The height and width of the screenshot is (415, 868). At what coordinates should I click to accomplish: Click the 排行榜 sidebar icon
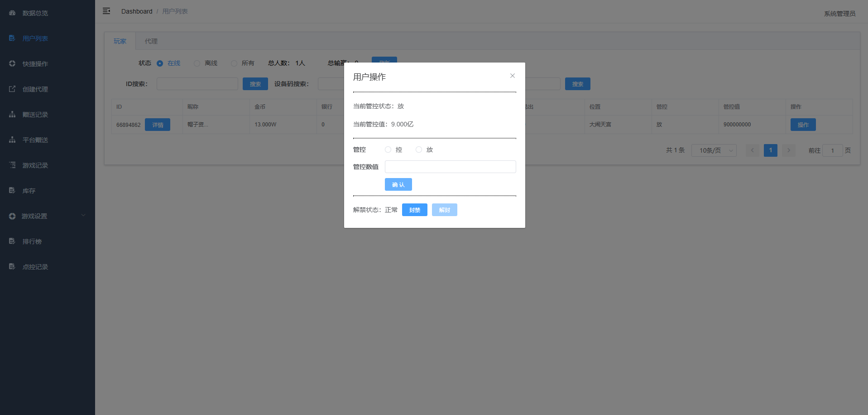(x=12, y=241)
